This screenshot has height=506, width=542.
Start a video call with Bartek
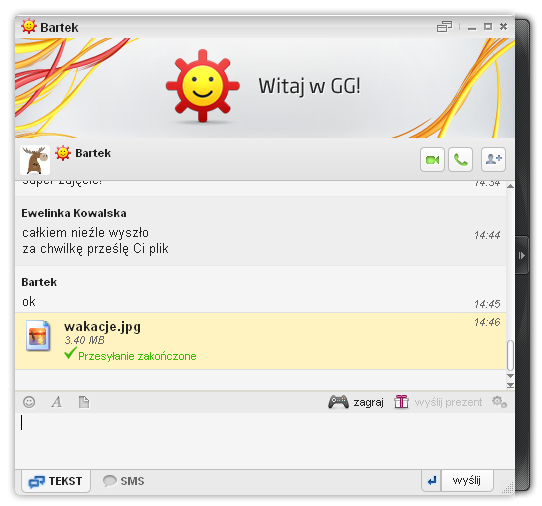432,159
